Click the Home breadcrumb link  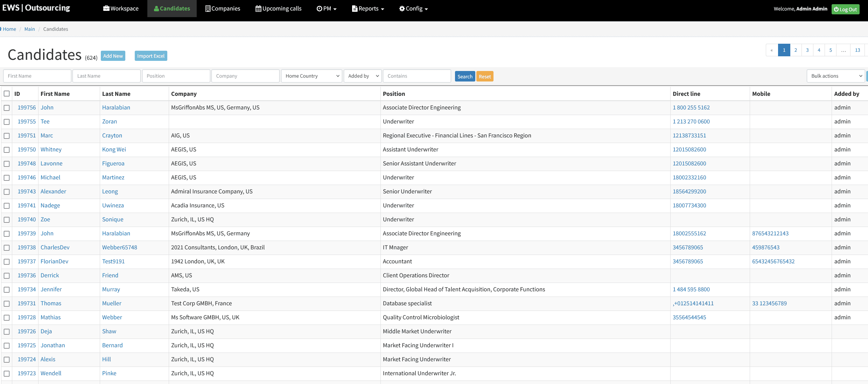9,29
